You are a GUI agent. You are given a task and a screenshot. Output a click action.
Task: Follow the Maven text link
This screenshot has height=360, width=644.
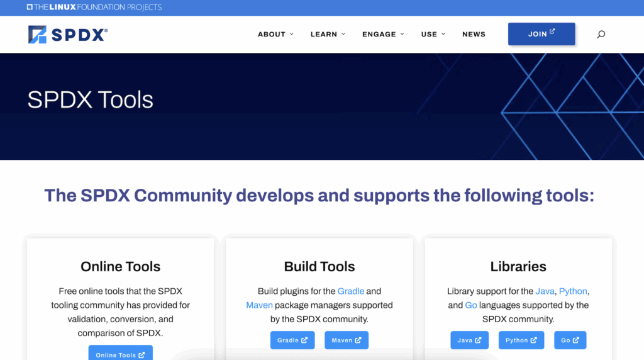(259, 305)
